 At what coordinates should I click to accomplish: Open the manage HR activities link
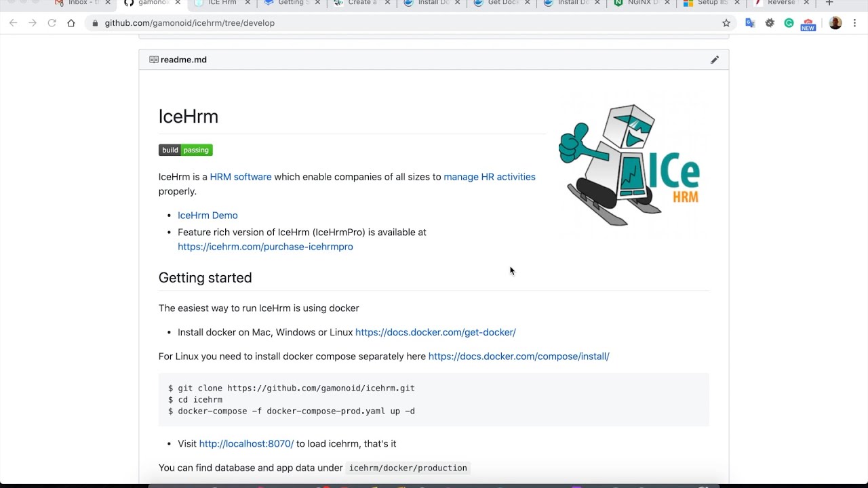click(490, 177)
